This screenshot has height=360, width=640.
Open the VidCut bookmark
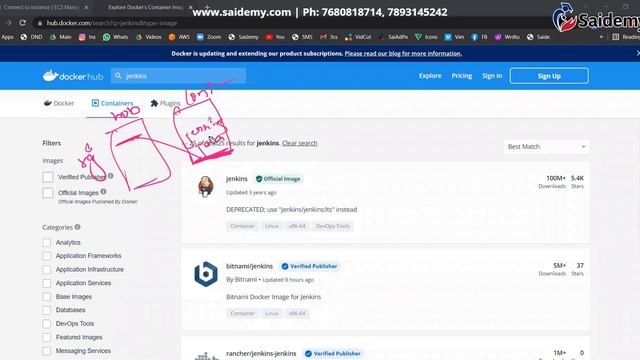coord(358,37)
